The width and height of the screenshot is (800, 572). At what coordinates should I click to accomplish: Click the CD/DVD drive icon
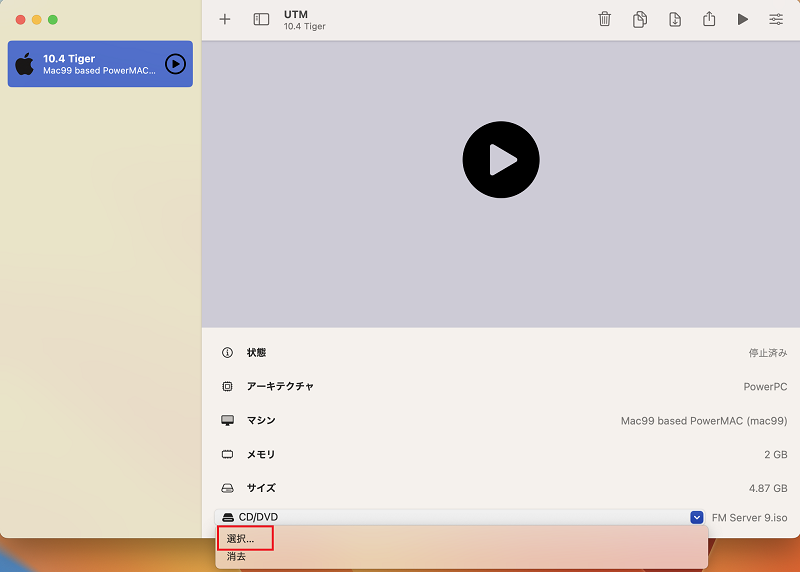click(x=228, y=517)
